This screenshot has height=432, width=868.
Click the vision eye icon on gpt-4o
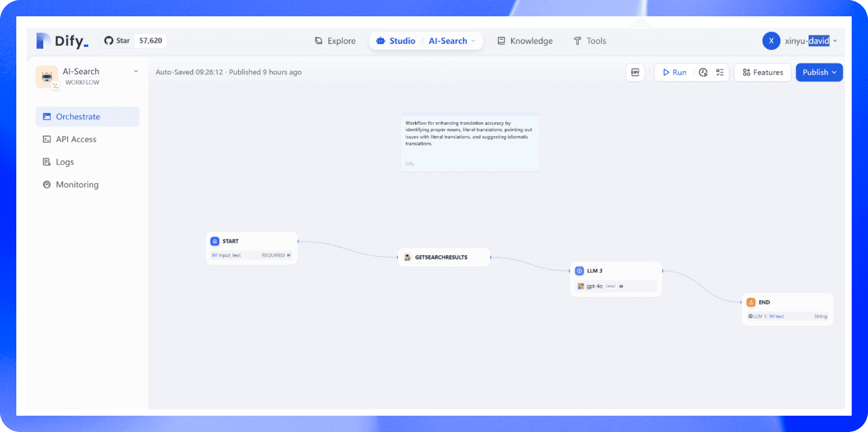621,286
